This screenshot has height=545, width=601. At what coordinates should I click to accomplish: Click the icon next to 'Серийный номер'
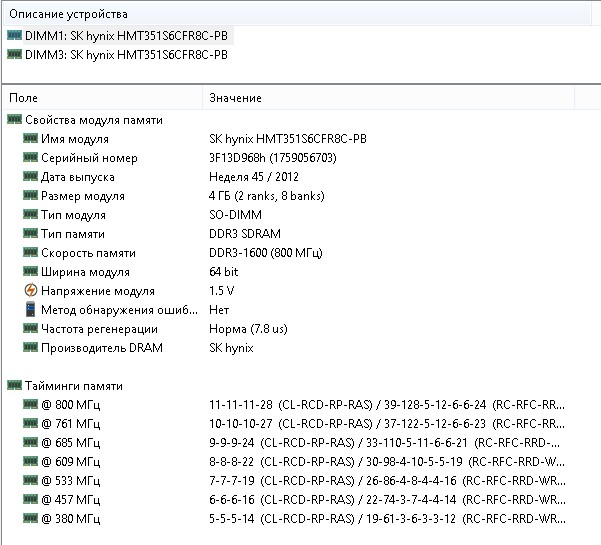[x=30, y=158]
